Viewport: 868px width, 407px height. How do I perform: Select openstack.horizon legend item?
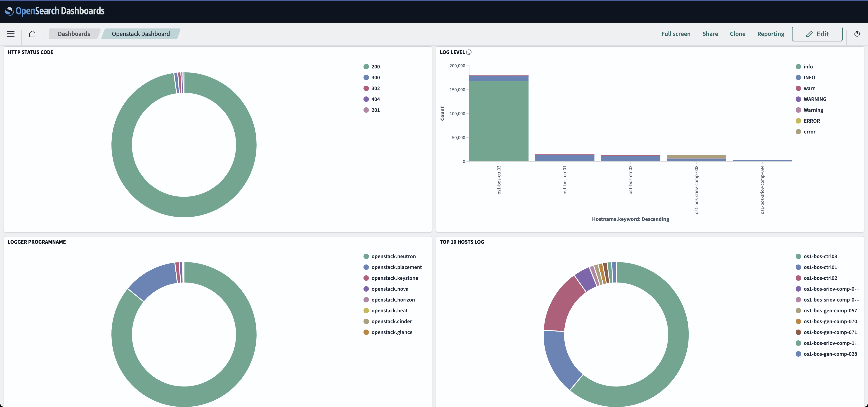(389, 300)
